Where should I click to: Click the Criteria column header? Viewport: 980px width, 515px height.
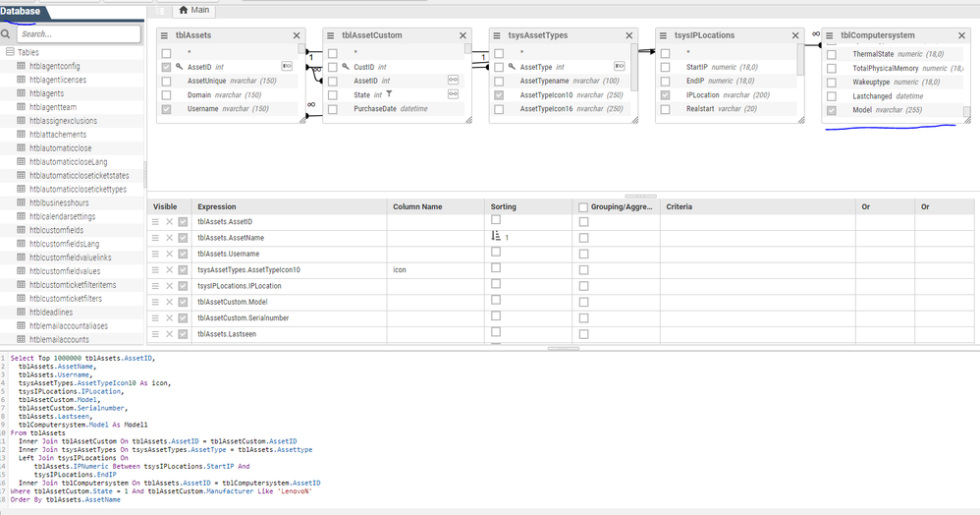coord(680,207)
